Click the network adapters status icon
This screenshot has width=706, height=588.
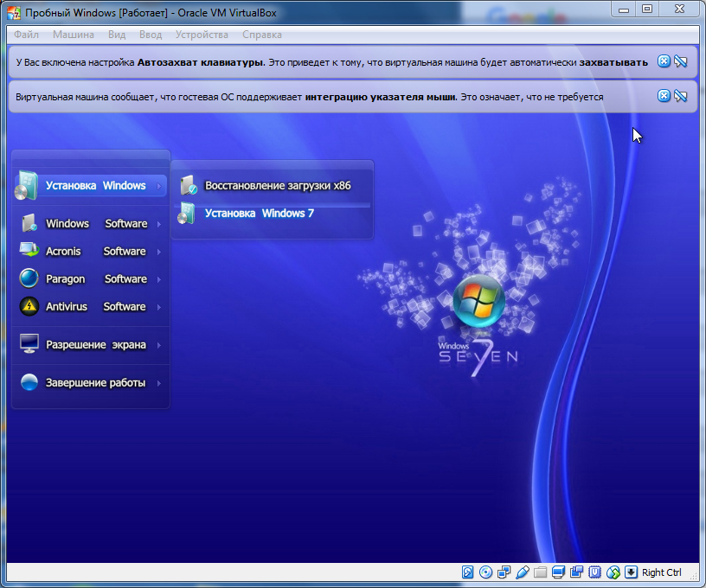click(x=504, y=572)
